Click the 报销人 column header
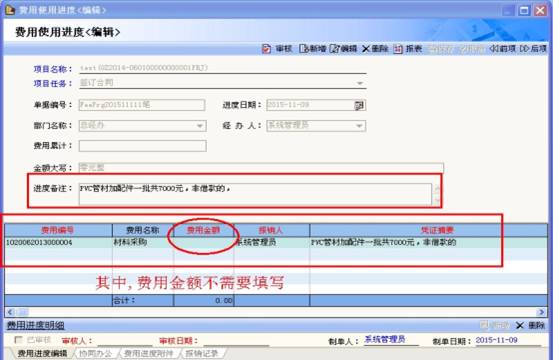Screen dimensions: 553x360 (x=272, y=230)
